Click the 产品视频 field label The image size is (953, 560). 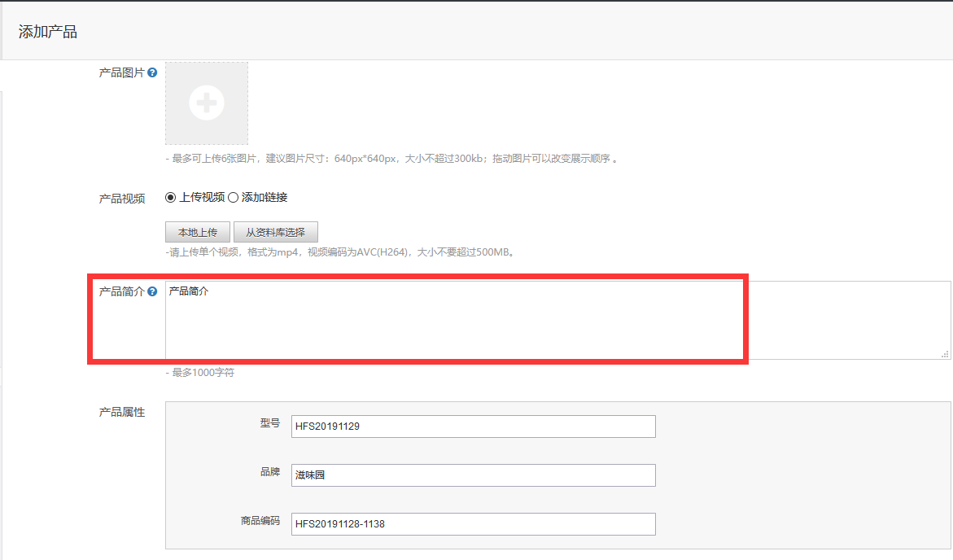[x=121, y=199]
